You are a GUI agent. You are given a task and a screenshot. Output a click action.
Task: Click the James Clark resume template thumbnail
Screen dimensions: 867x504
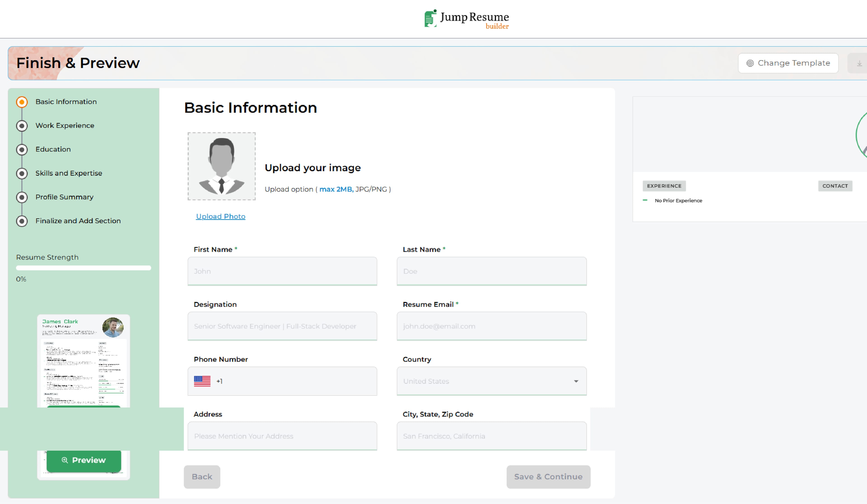[83, 361]
